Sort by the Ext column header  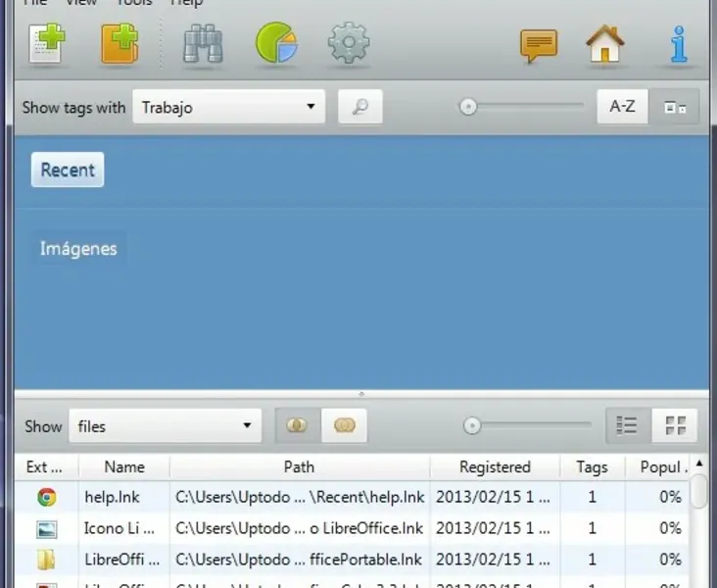click(x=44, y=466)
